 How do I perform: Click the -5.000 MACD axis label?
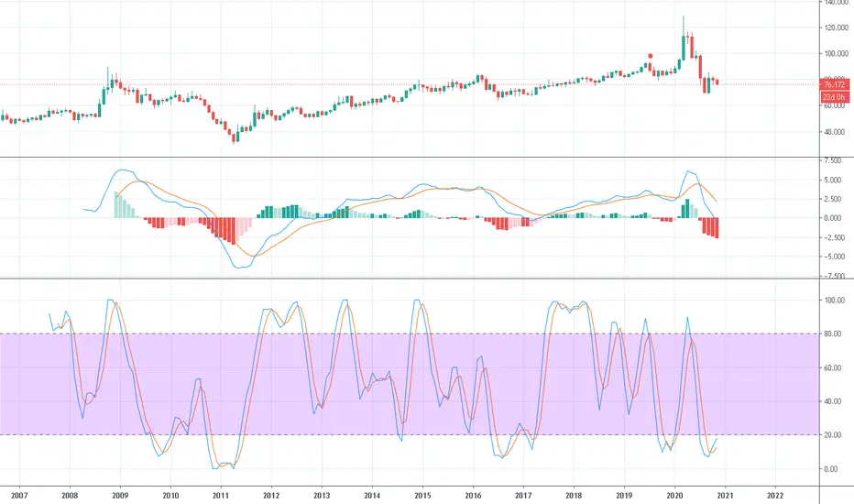pyautogui.click(x=835, y=257)
